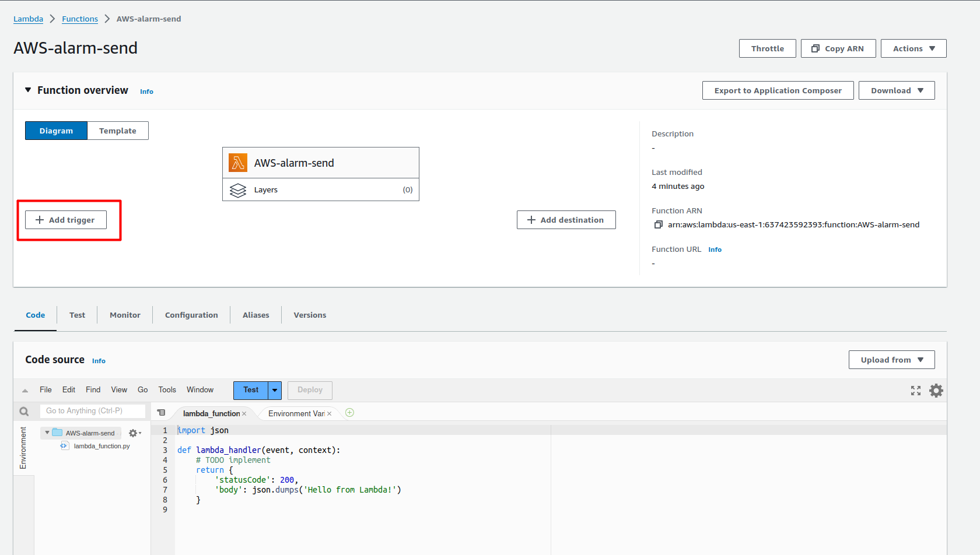Open the Window menu in editor
This screenshot has width=980, height=555.
[200, 390]
